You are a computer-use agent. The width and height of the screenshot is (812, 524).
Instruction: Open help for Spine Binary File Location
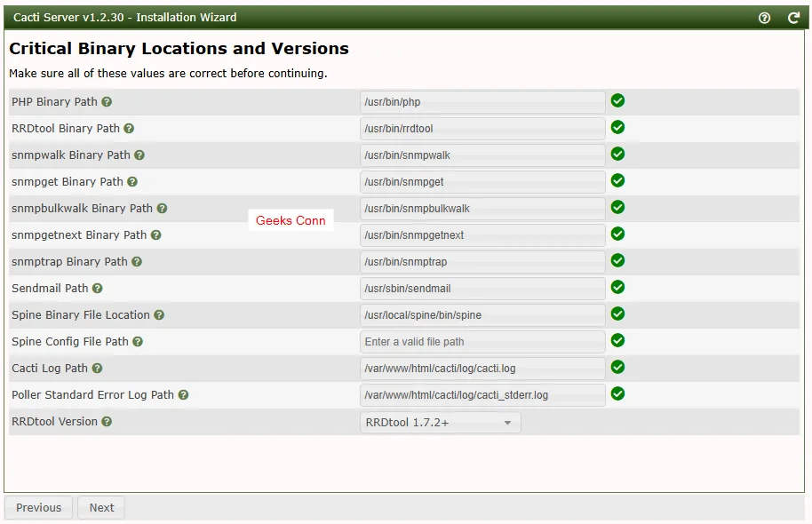tap(159, 314)
